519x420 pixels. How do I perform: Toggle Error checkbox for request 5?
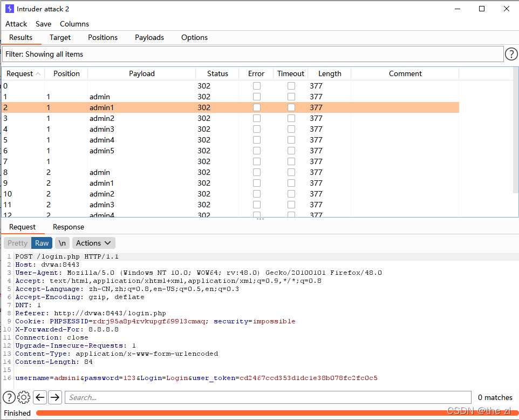(256, 140)
